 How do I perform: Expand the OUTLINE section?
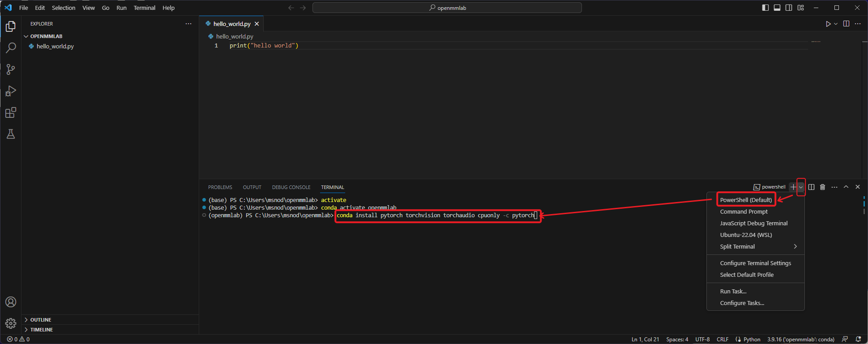point(41,320)
